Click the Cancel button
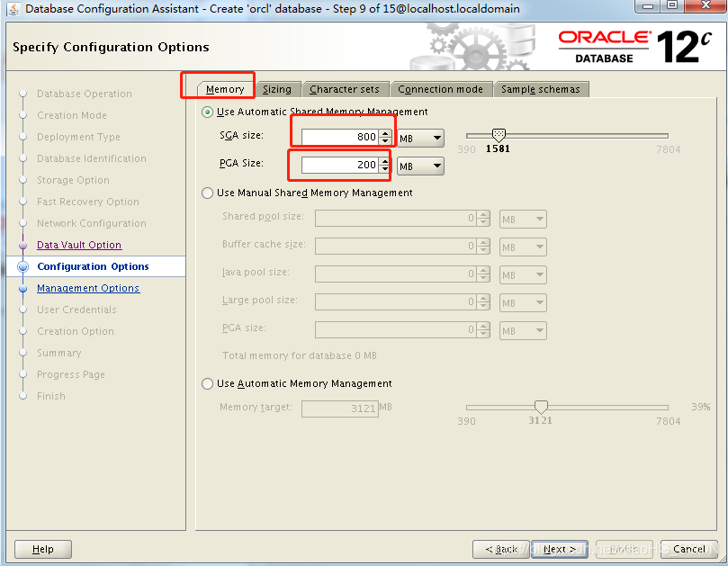Screen dimensions: 728x566 coord(689,549)
